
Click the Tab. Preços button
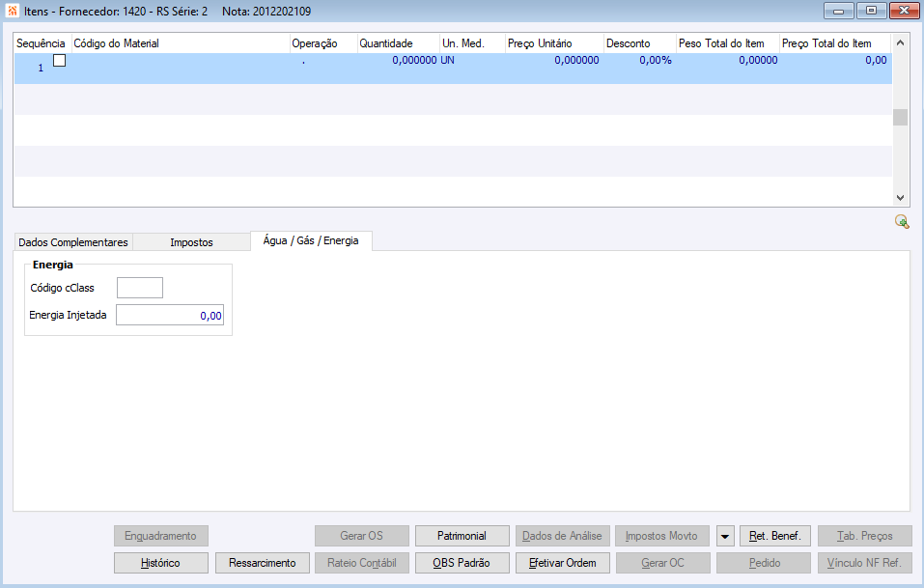[x=865, y=536]
